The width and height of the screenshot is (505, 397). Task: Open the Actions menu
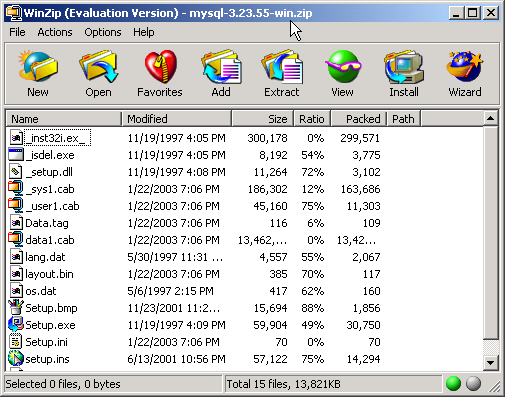click(55, 32)
